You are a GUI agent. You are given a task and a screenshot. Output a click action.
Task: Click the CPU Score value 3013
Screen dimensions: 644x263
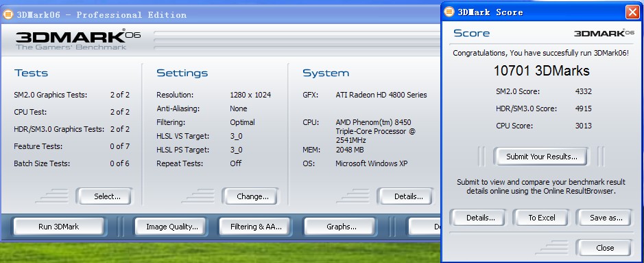[583, 126]
